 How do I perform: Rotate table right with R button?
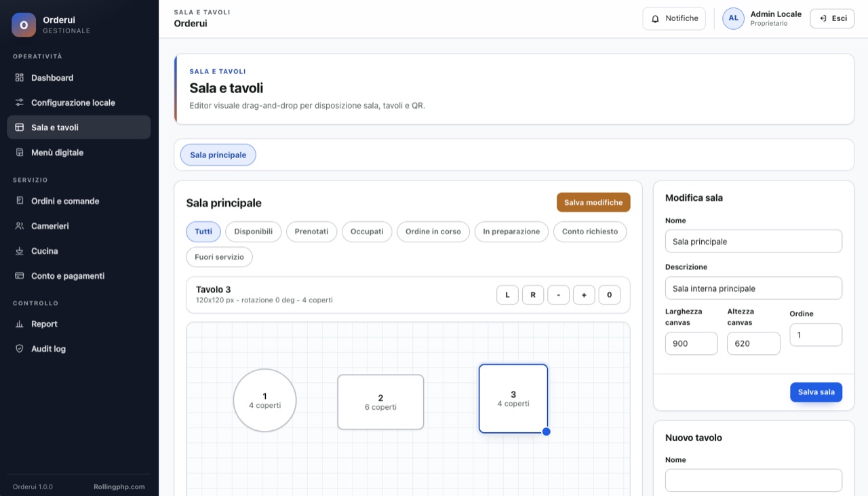pos(533,295)
